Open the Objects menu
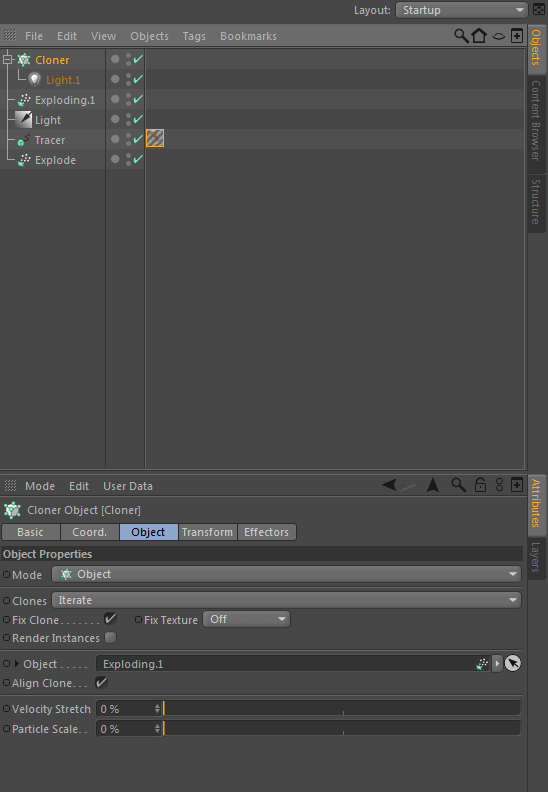Image resolution: width=548 pixels, height=792 pixels. (150, 36)
